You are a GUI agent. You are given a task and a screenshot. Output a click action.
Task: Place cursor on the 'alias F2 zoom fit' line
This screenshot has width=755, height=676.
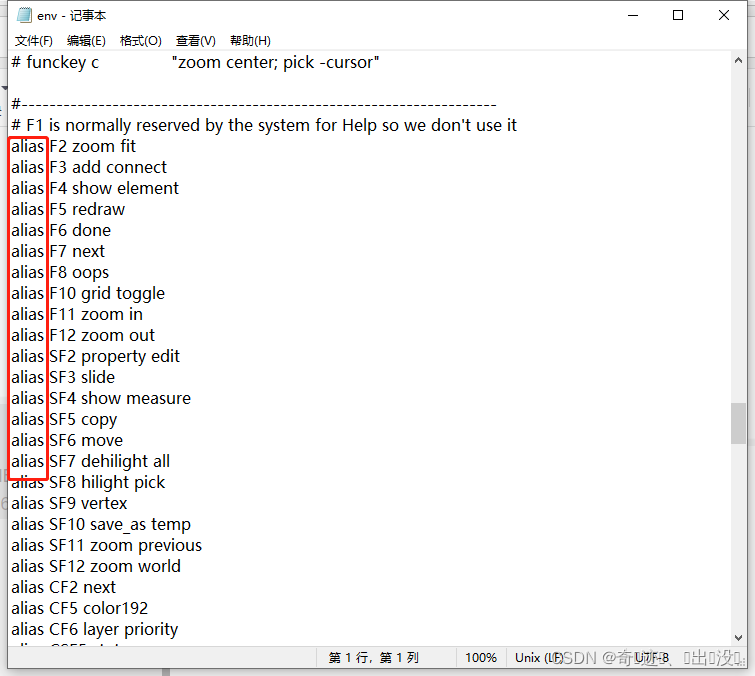(x=90, y=147)
